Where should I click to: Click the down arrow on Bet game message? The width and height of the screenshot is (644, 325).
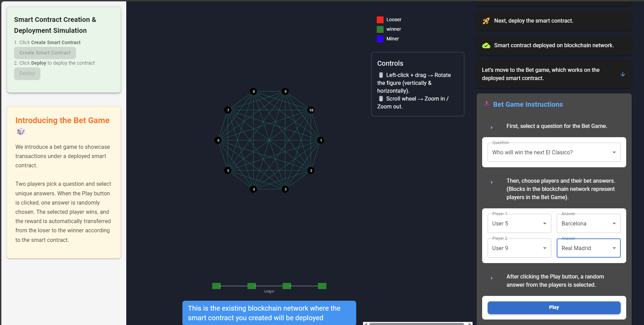tap(622, 74)
